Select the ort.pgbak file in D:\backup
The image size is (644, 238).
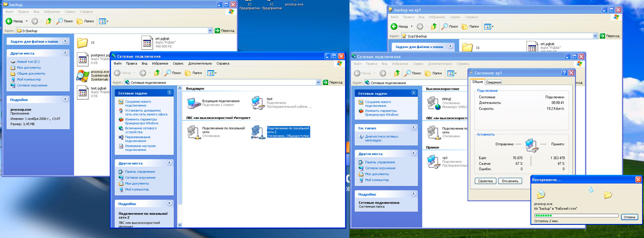[x=147, y=43]
